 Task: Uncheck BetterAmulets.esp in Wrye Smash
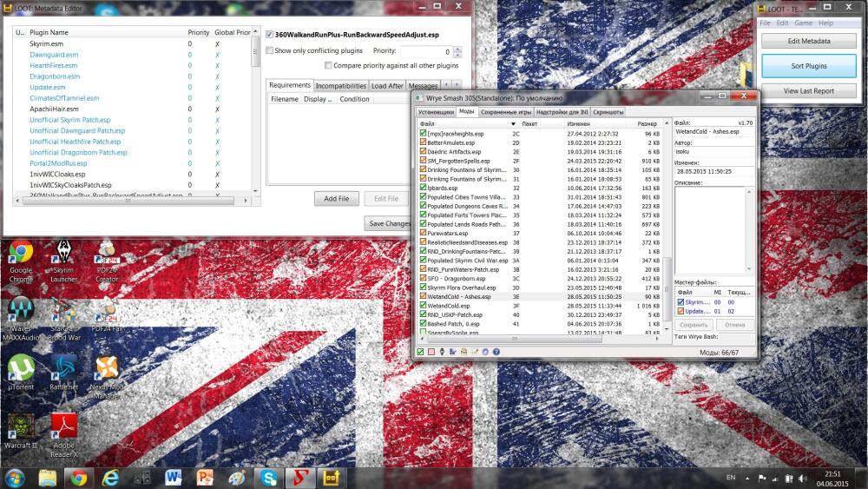pyautogui.click(x=423, y=142)
